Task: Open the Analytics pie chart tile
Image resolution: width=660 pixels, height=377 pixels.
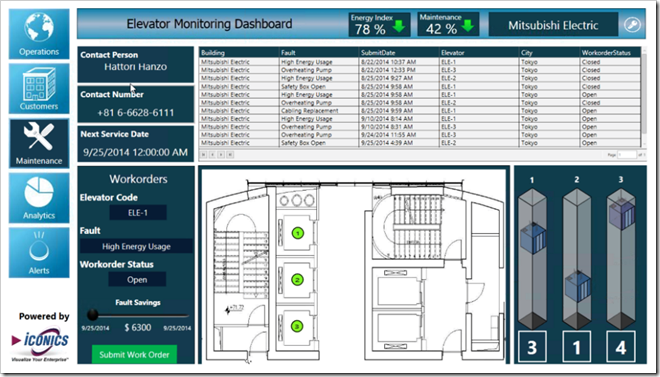Action: [39, 198]
